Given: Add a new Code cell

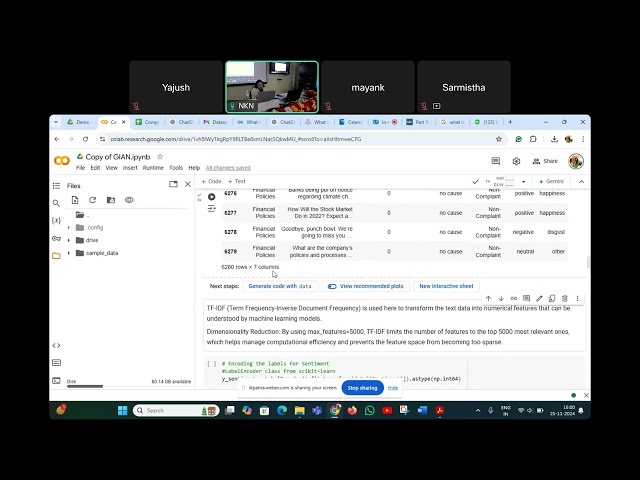Looking at the screenshot, I should (x=211, y=181).
